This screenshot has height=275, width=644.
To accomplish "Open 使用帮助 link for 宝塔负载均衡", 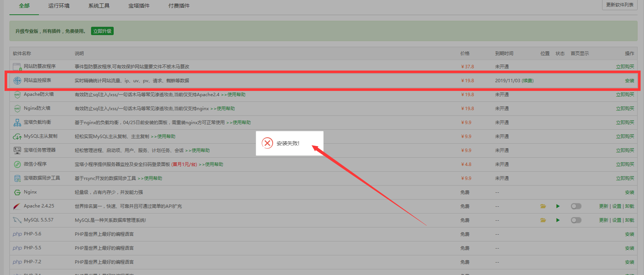I will point(239,123).
